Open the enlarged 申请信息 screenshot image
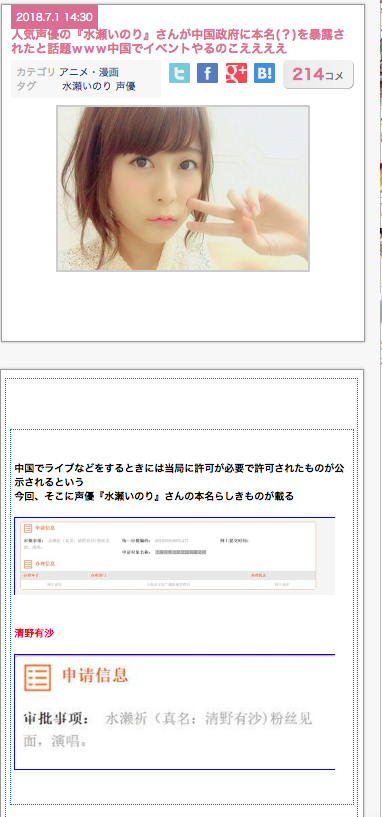Viewport: 382px width, 817px height. click(x=175, y=712)
